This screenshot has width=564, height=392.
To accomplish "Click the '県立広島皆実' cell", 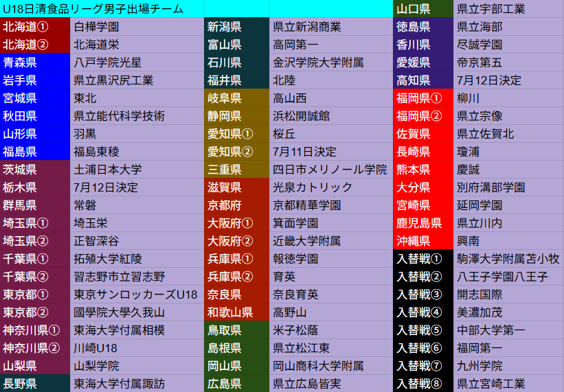I will point(331,383).
